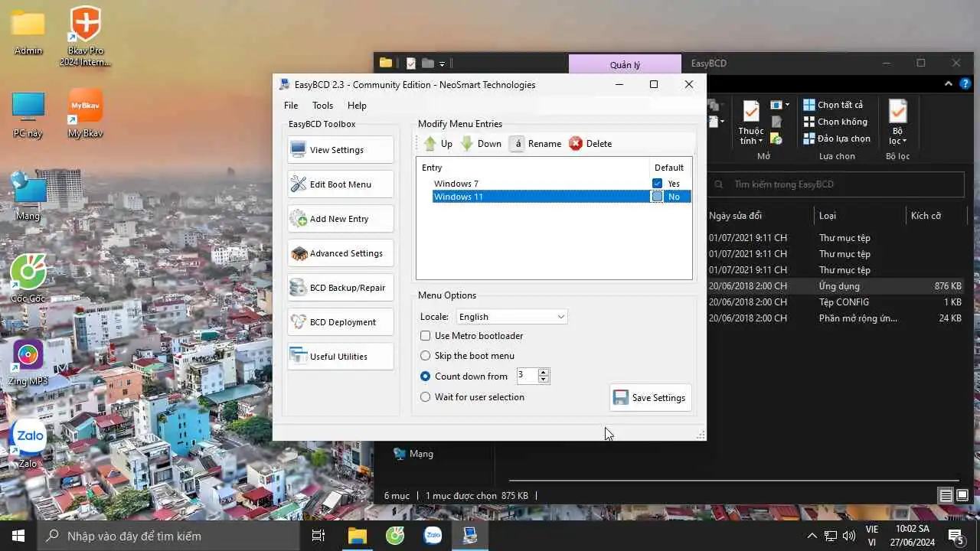Open the Windows Start menu

(18, 536)
